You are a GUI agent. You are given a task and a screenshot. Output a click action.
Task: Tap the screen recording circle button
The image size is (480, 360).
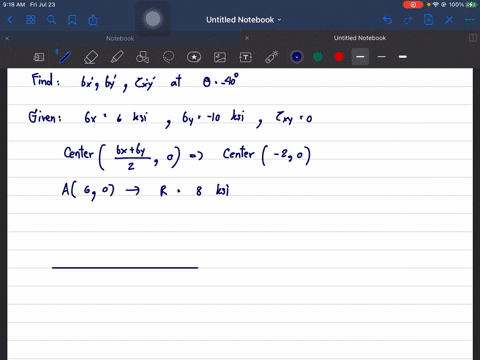pyautogui.click(x=153, y=19)
